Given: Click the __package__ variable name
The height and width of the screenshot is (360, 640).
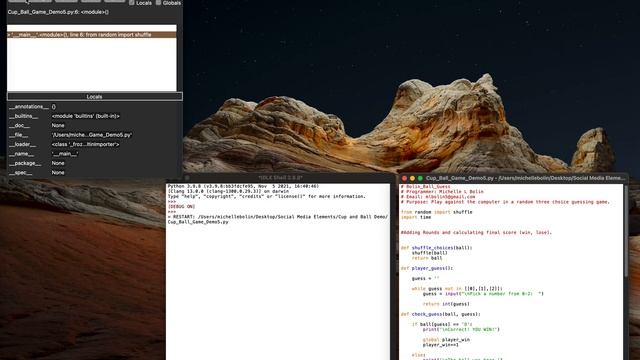Looking at the screenshot, I should [25, 163].
